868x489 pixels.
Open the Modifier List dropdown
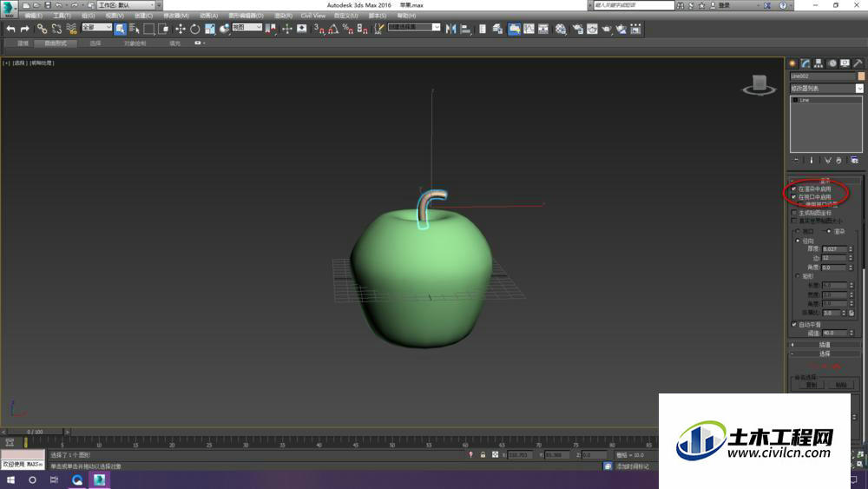826,89
